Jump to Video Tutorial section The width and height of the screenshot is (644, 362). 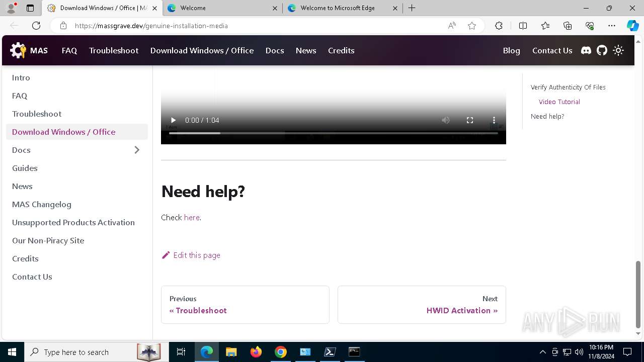pos(559,102)
